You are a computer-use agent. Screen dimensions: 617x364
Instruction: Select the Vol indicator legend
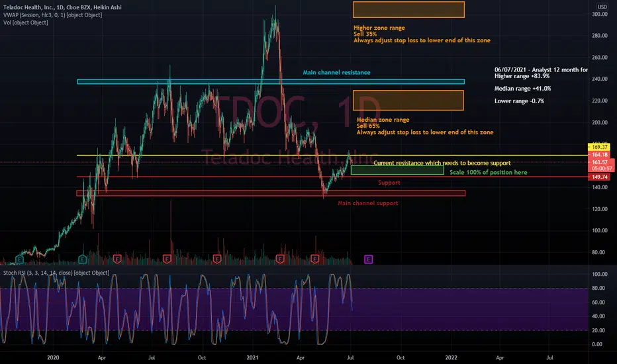tap(26, 23)
